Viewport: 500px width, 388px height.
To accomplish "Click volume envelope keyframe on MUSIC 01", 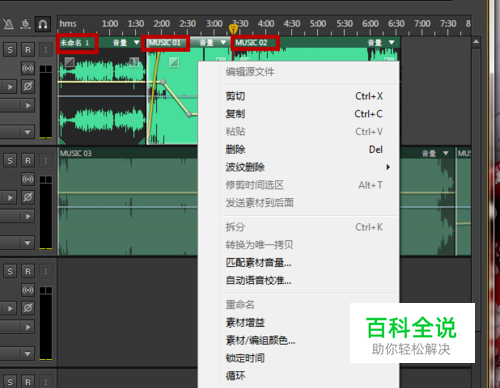I will pos(163,82).
